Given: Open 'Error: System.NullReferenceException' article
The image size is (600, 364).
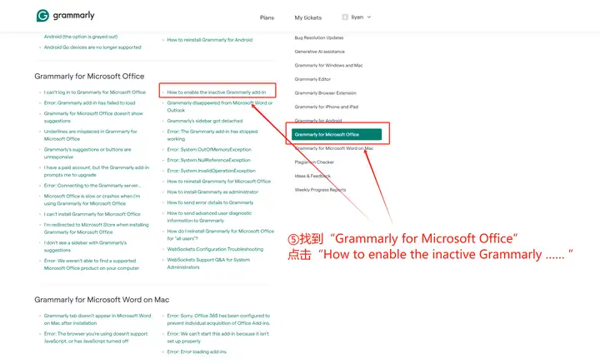Looking at the screenshot, I should click(x=208, y=160).
